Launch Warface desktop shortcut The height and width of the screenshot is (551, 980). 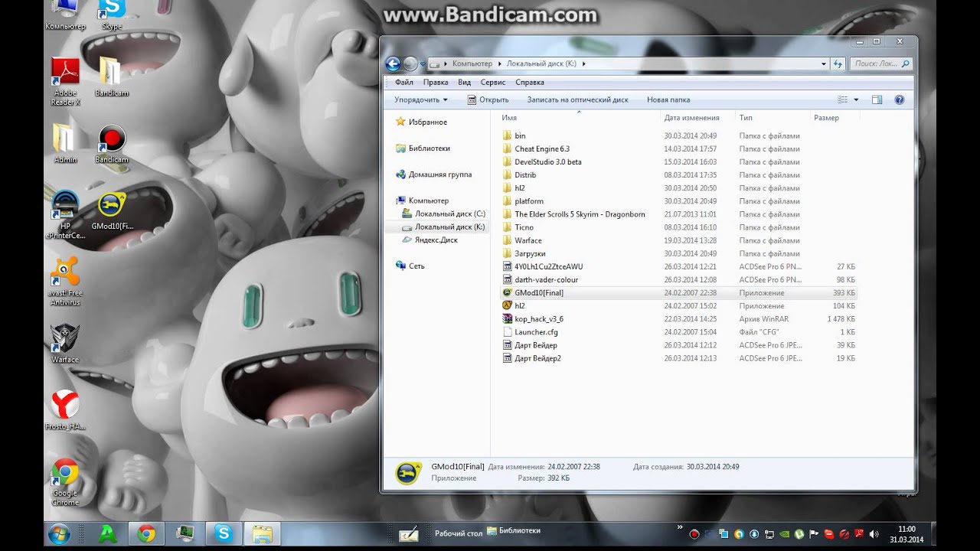pyautogui.click(x=65, y=343)
